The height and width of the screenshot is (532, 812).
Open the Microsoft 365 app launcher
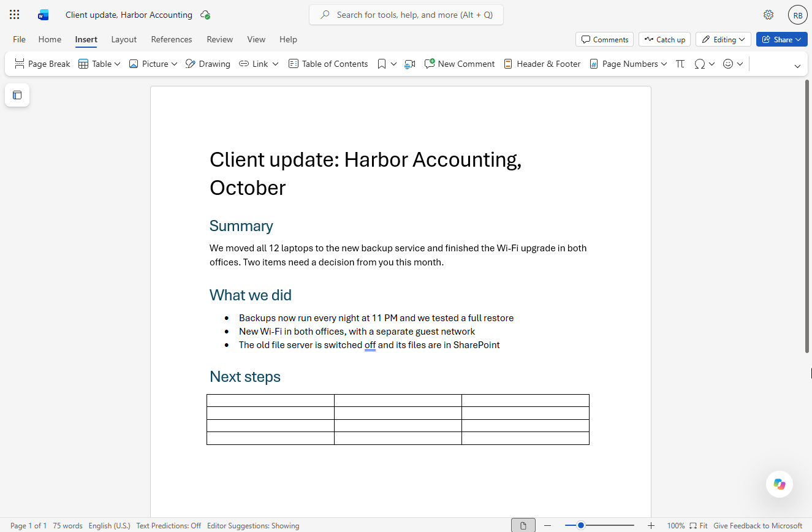[15, 15]
